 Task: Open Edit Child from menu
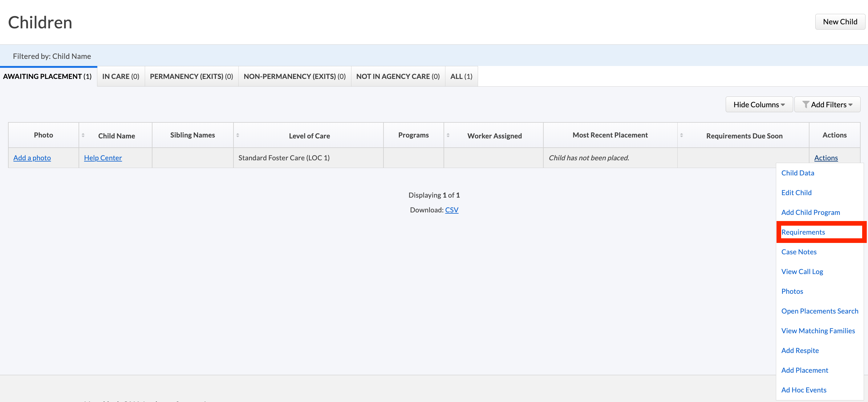[796, 193]
